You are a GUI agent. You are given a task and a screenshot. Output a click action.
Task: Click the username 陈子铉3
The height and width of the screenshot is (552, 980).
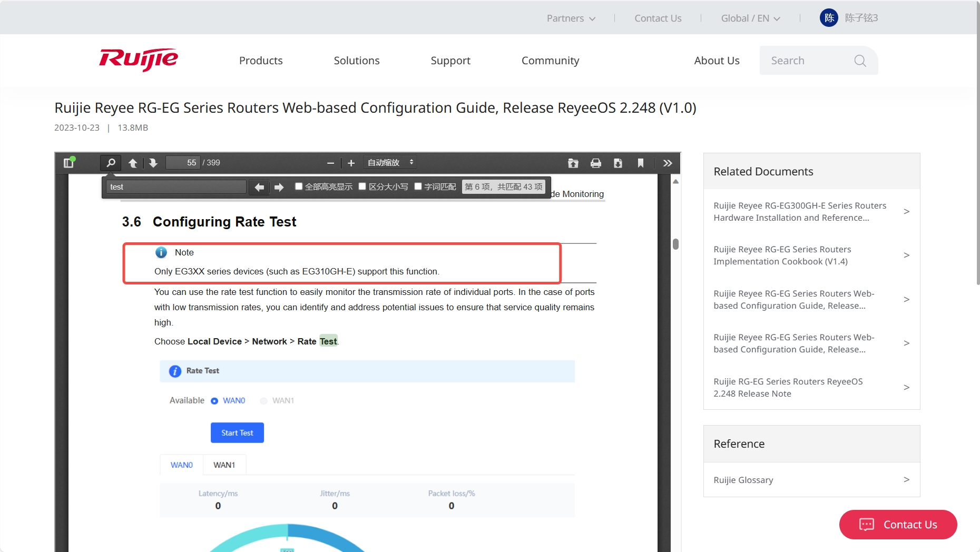[x=861, y=18]
